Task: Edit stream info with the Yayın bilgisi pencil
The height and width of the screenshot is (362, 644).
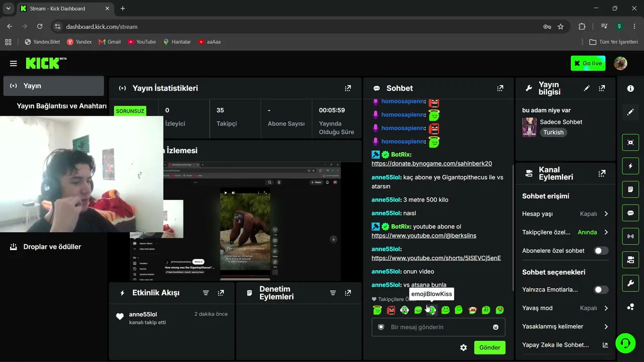Action: point(587,88)
